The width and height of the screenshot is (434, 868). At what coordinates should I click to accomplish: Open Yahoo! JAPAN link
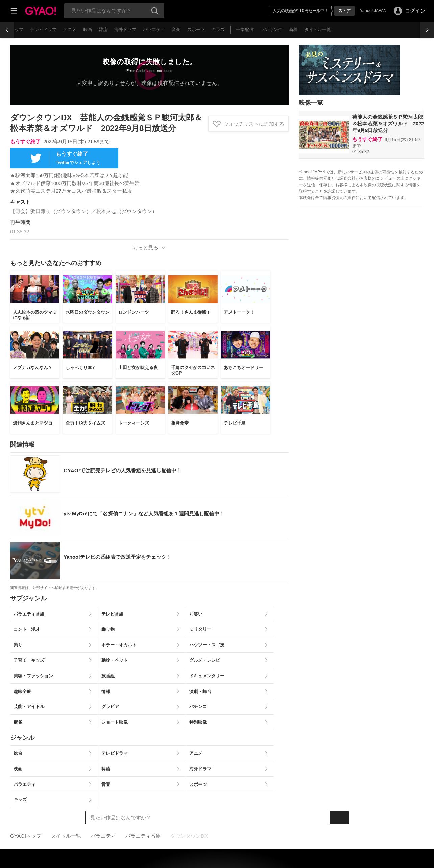373,11
